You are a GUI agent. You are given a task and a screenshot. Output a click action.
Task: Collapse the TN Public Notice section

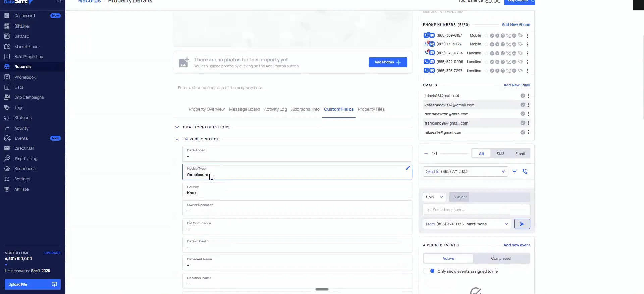pos(177,139)
